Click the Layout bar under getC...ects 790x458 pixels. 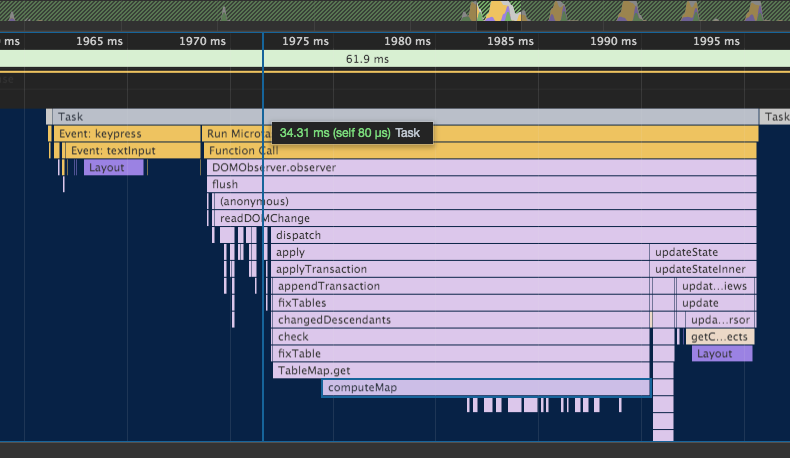point(722,354)
